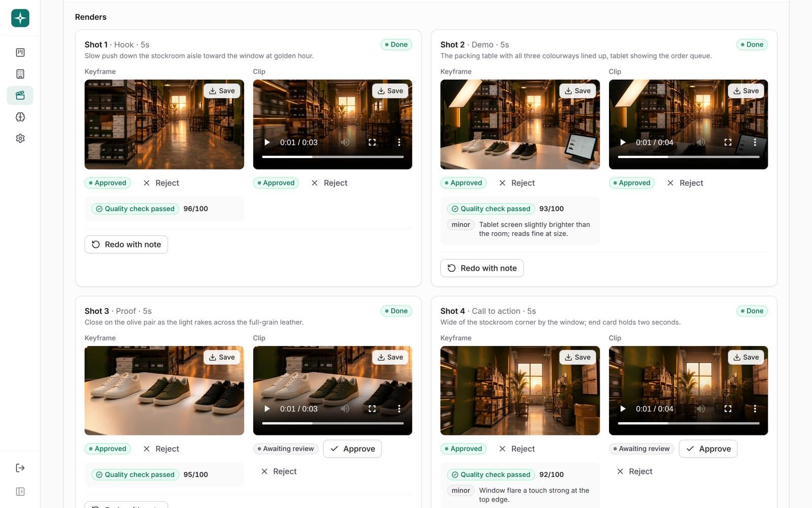
Task: Reject the Shot 3 keyframe
Action: coord(161,449)
